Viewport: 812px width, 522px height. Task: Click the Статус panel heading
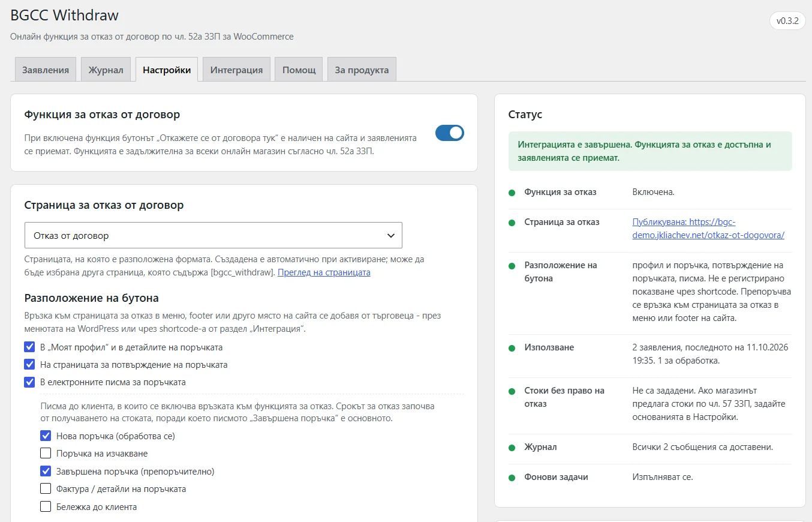(525, 114)
